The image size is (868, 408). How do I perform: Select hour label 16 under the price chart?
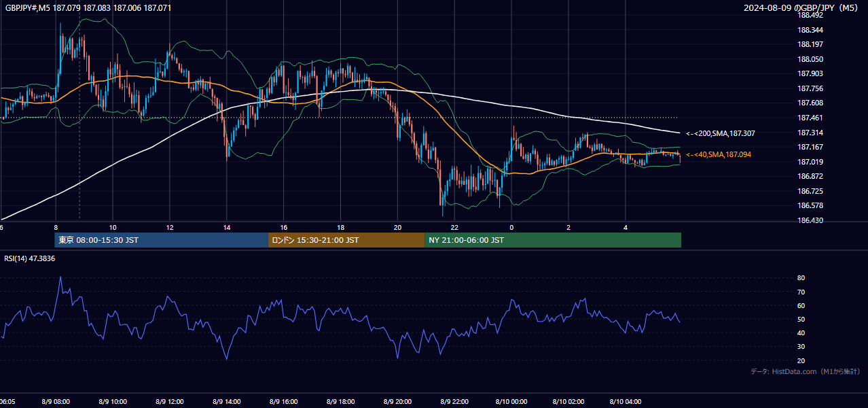[x=284, y=227]
